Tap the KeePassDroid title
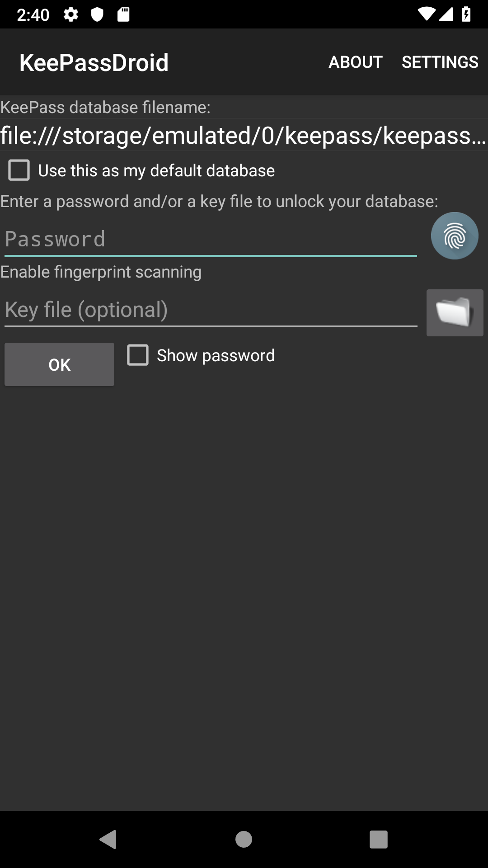This screenshot has height=868, width=488. coord(93,62)
